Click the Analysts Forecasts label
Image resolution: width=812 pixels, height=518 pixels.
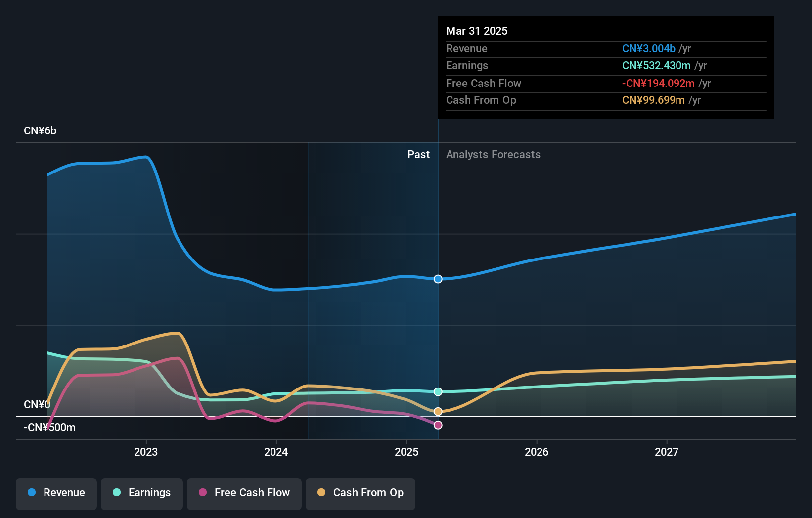(x=493, y=155)
